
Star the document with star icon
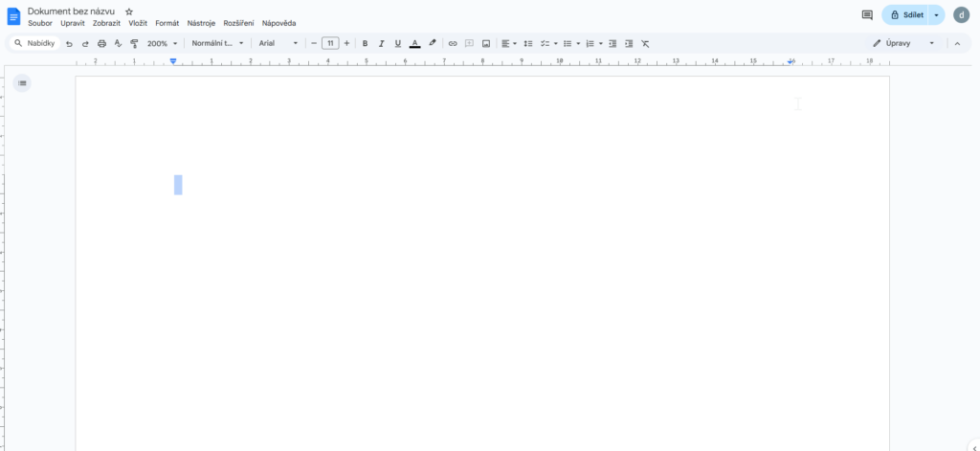(x=129, y=11)
